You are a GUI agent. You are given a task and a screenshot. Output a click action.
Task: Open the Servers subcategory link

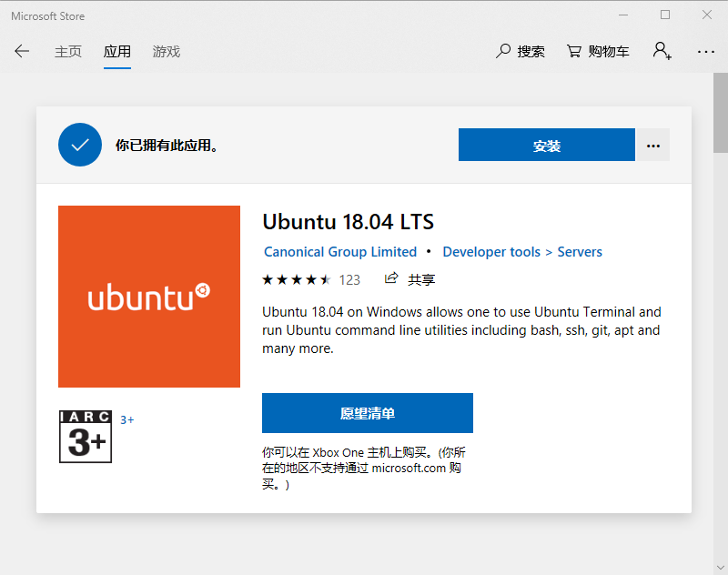click(x=580, y=251)
